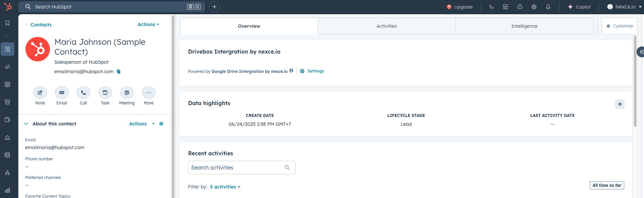This screenshot has width=644, height=198.
Task: Click the Customize tabs button
Action: click(x=620, y=26)
